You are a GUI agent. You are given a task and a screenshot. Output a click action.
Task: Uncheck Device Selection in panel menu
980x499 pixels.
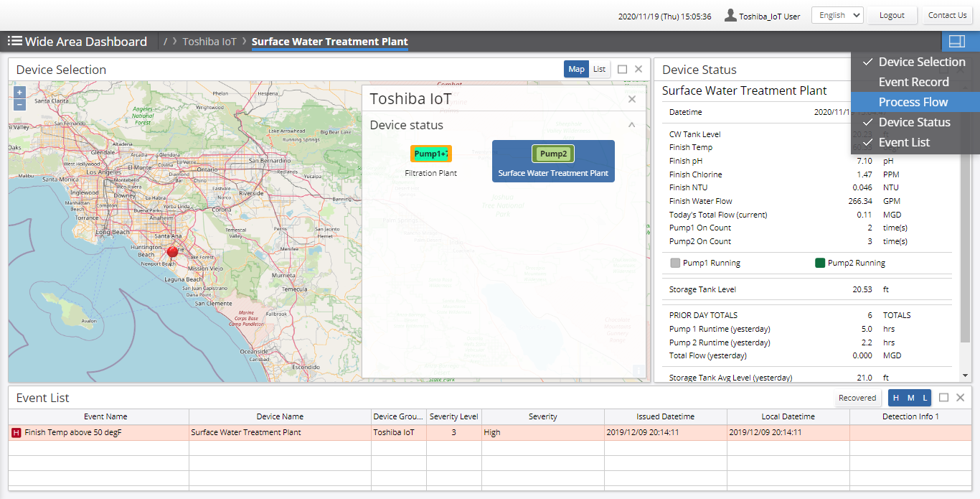[921, 62]
